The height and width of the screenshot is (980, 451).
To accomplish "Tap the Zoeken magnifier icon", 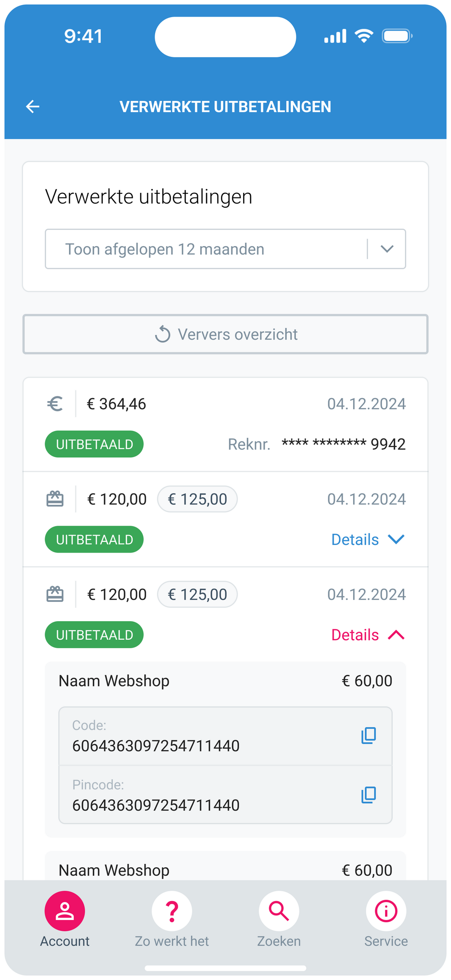I will click(x=279, y=911).
